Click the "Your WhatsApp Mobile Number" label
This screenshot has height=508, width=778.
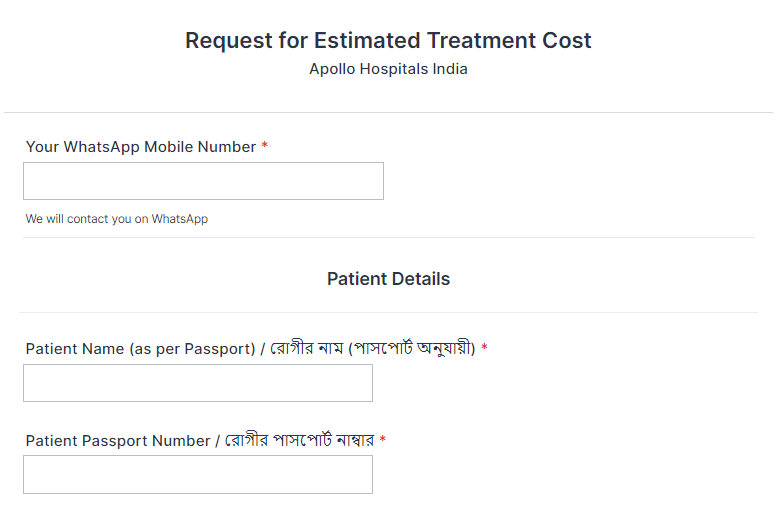click(x=141, y=147)
